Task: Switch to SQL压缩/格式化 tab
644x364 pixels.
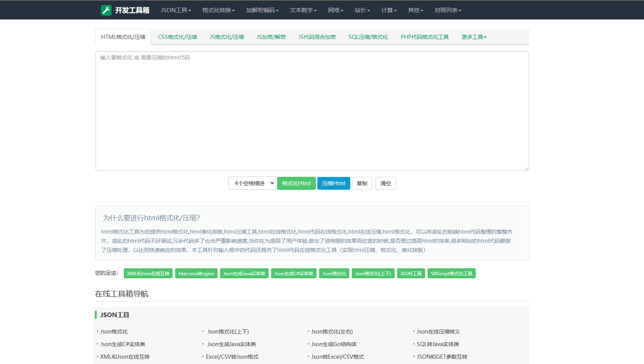Action: coord(368,37)
